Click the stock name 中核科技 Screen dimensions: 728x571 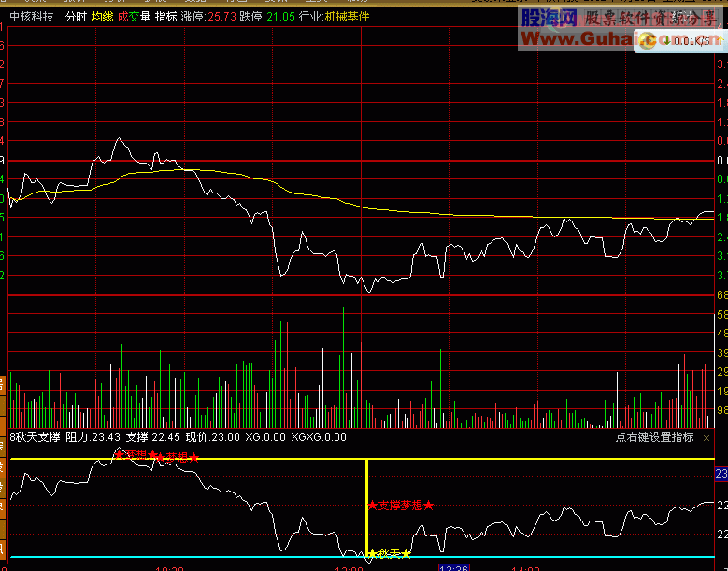pyautogui.click(x=32, y=17)
